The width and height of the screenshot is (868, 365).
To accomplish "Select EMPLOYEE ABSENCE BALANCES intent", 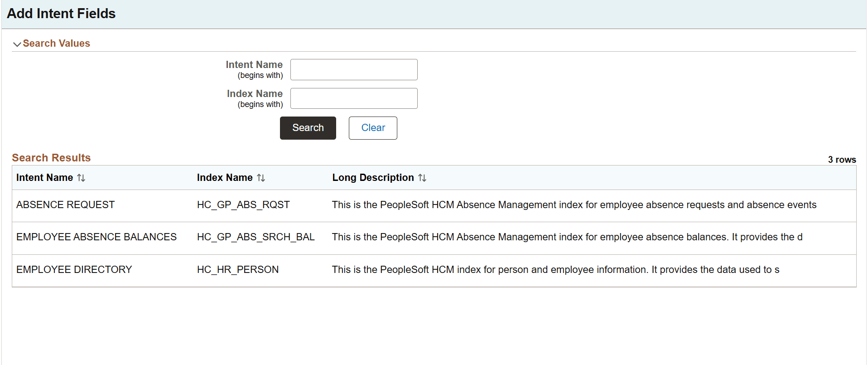I will point(96,237).
